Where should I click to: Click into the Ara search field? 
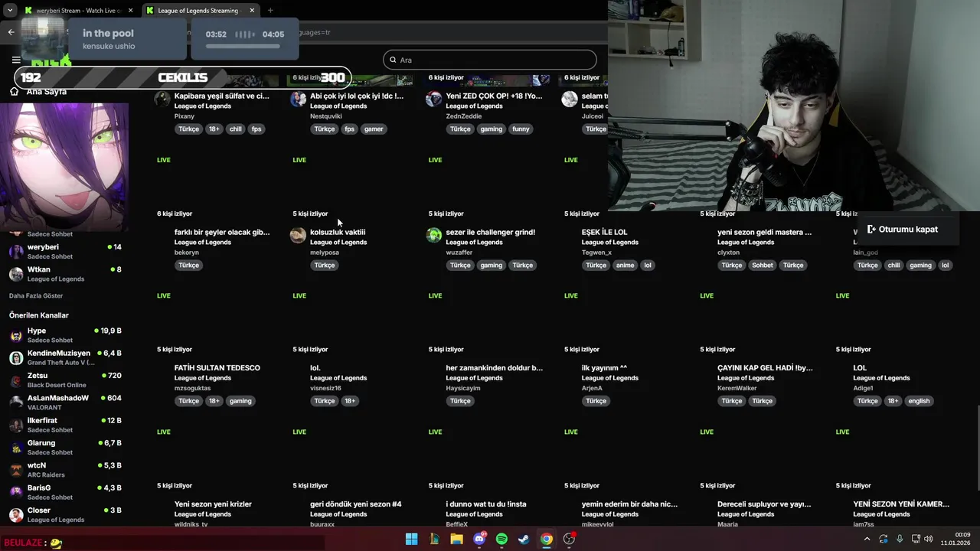(490, 60)
